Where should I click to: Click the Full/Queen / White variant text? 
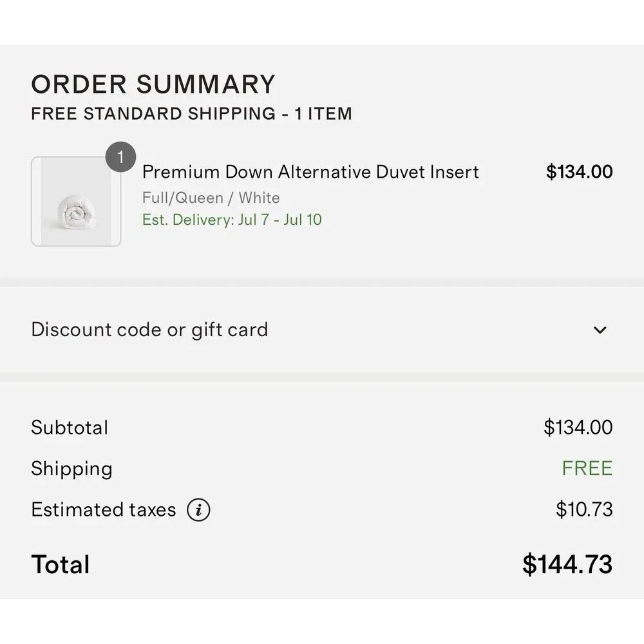(211, 198)
